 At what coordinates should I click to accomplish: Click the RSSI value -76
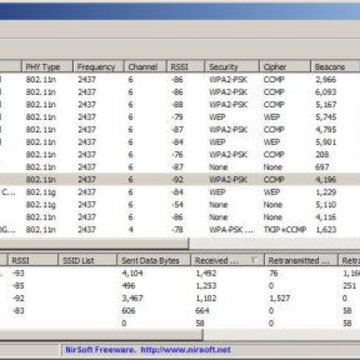(178, 155)
